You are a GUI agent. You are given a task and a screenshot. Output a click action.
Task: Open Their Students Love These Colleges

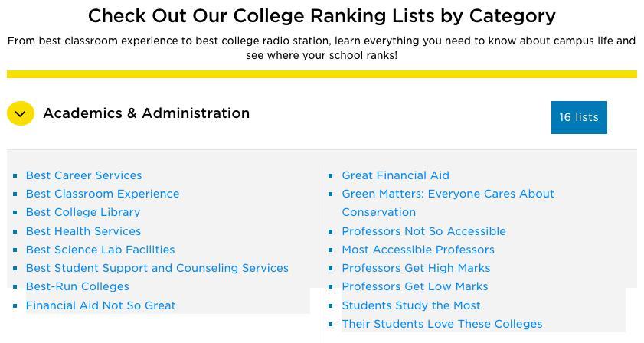coord(442,324)
